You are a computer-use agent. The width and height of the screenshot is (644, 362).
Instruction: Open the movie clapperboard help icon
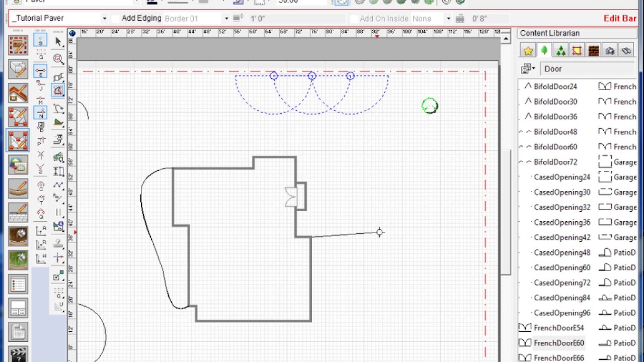coord(19,354)
